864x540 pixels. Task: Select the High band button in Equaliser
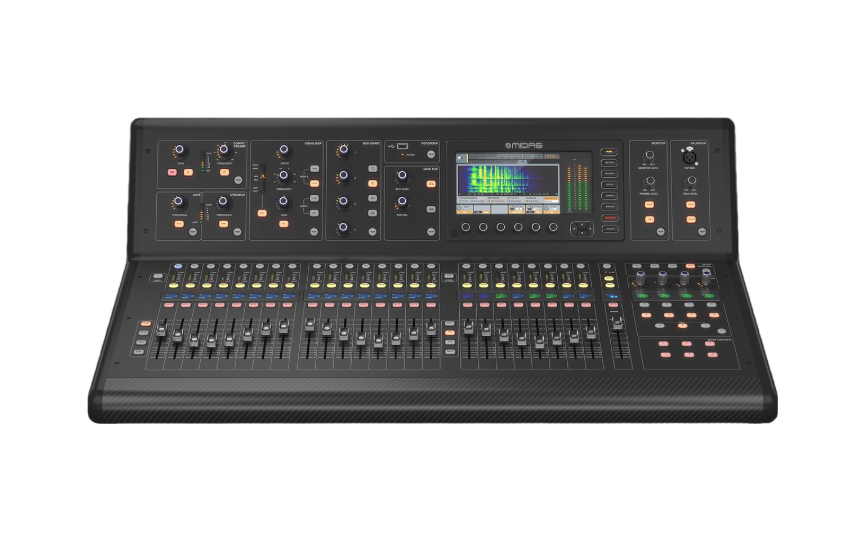click(x=314, y=169)
